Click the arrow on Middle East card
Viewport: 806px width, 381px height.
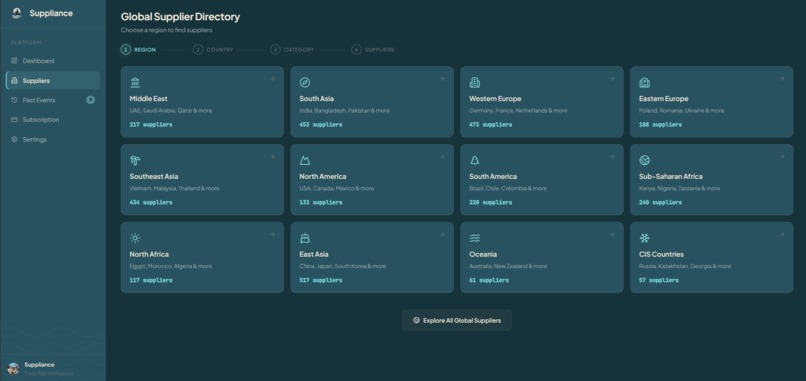272,79
